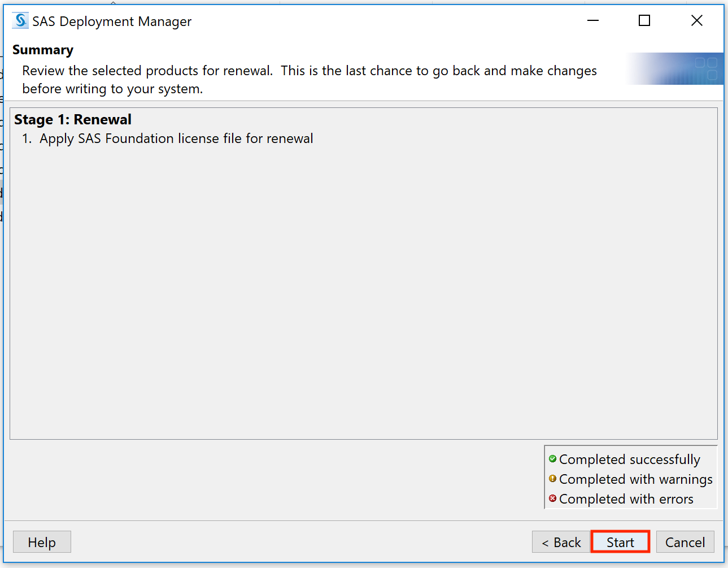728x568 pixels.
Task: Maximize the SAS Deployment Manager window
Action: tap(644, 21)
